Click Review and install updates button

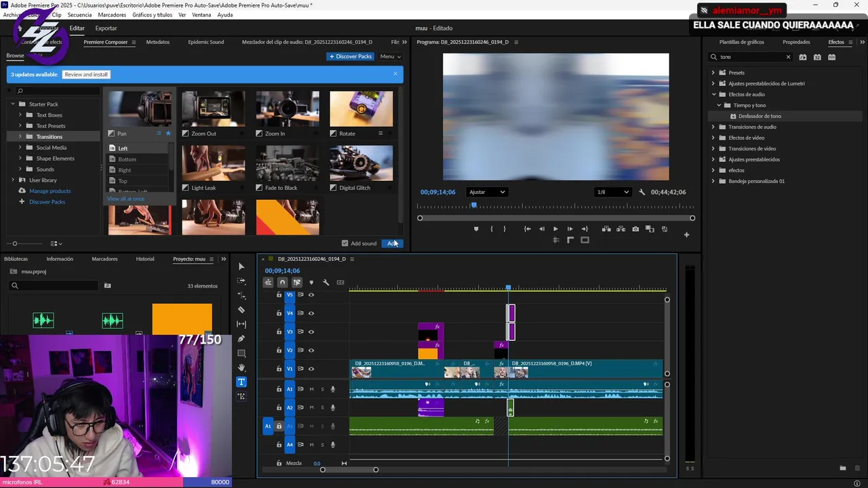point(86,75)
